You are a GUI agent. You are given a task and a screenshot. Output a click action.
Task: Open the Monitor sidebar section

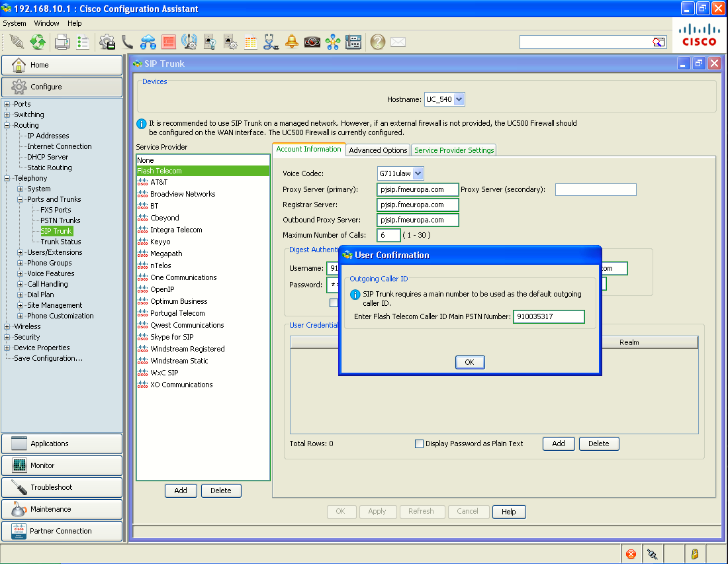62,465
